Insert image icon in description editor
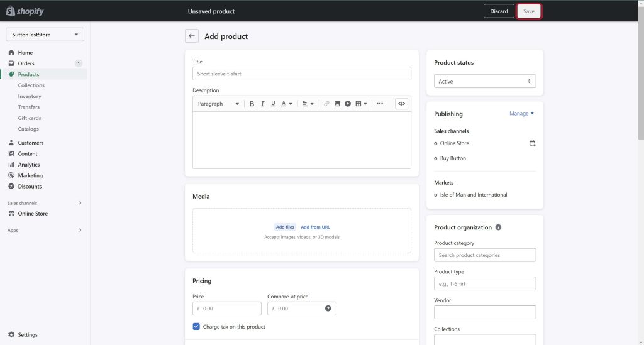 [x=337, y=104]
